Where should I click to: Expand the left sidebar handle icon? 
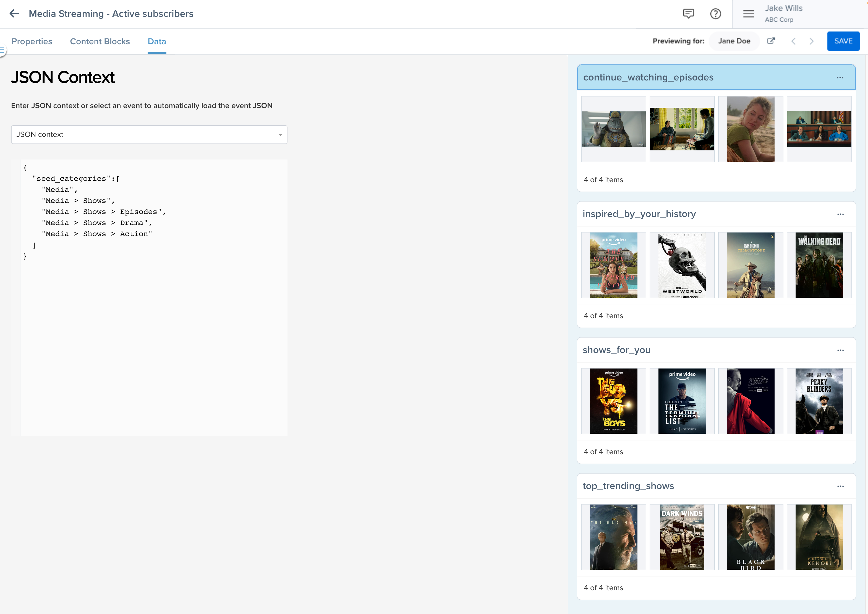(x=2, y=50)
